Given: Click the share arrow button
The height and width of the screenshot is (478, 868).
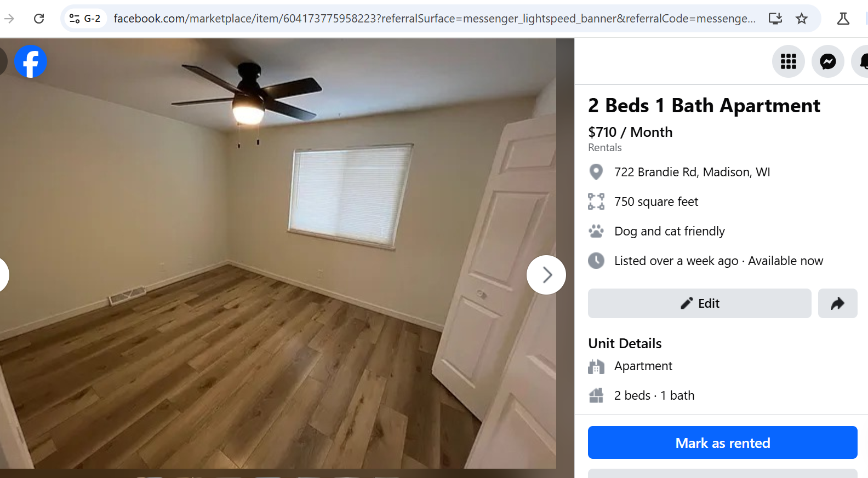Looking at the screenshot, I should pos(837,303).
